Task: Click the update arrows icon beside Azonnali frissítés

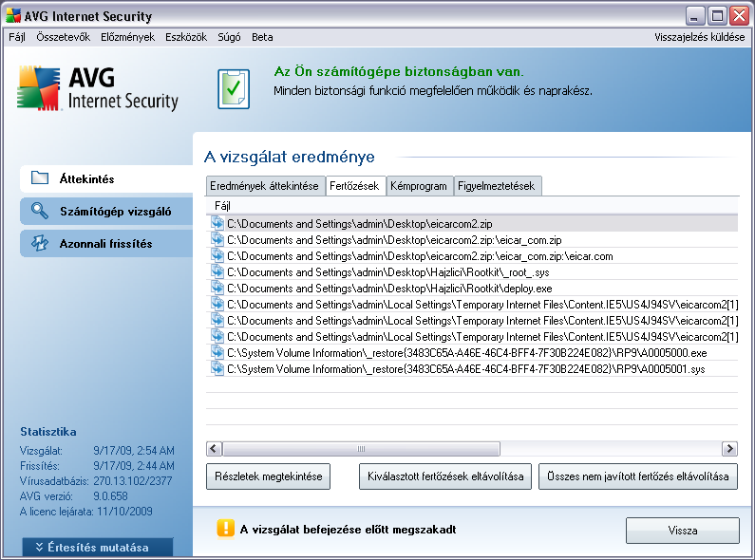Action: tap(40, 243)
